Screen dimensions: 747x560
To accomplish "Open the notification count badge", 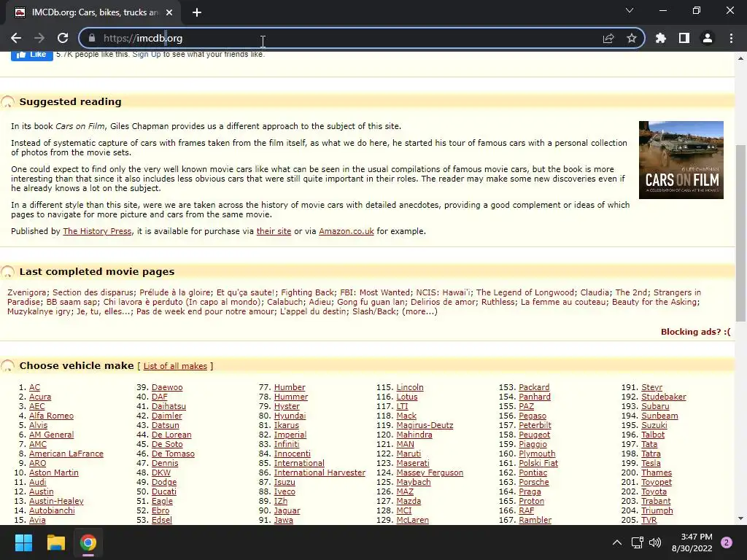I will tap(727, 542).
